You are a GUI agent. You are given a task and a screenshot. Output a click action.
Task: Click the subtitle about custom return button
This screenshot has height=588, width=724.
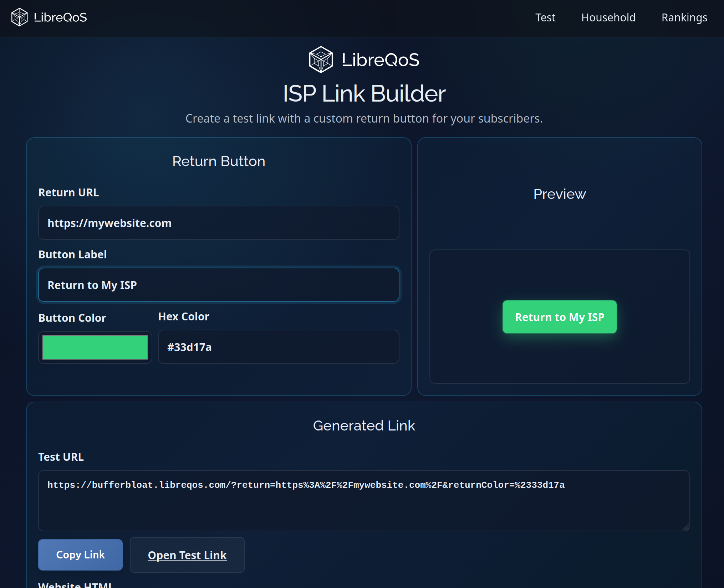364,118
